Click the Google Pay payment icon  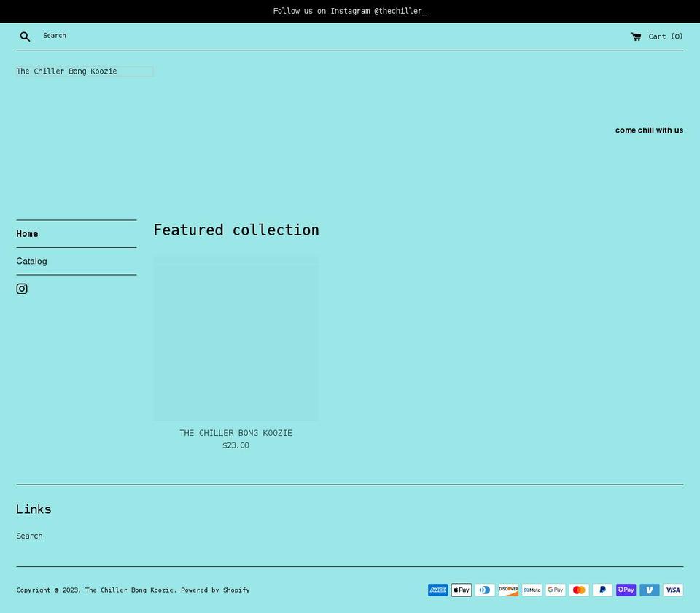pyautogui.click(x=555, y=590)
